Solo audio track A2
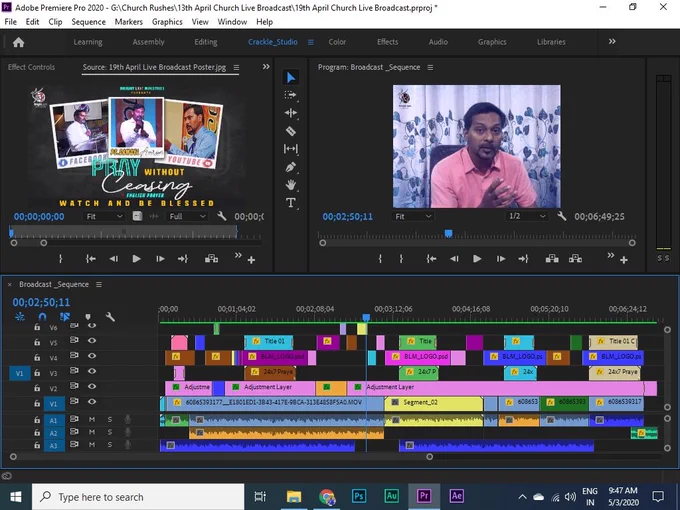This screenshot has height=510, width=680. point(110,432)
